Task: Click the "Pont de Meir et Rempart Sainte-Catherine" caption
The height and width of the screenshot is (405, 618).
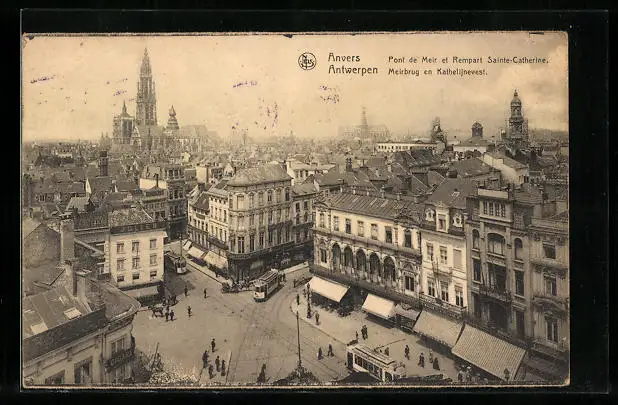Action: [x=468, y=59]
